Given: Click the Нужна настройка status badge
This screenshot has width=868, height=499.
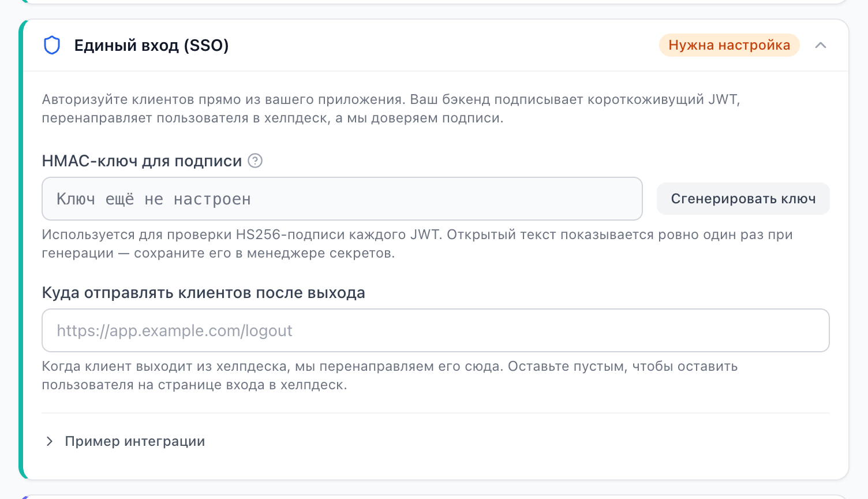Looking at the screenshot, I should [x=729, y=45].
